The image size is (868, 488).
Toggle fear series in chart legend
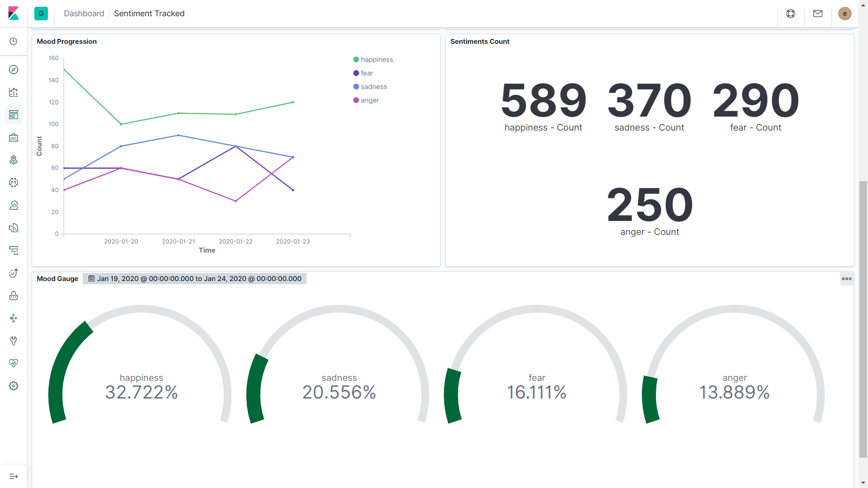tap(367, 73)
